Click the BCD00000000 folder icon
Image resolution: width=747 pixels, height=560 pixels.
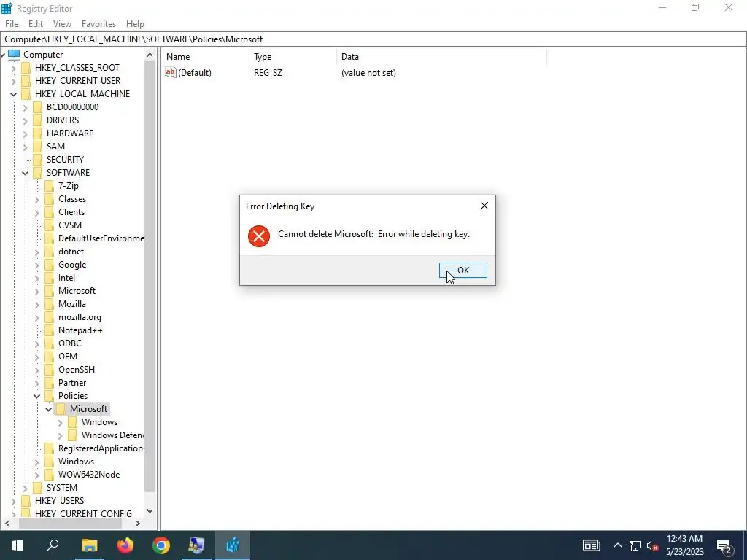[x=38, y=106]
